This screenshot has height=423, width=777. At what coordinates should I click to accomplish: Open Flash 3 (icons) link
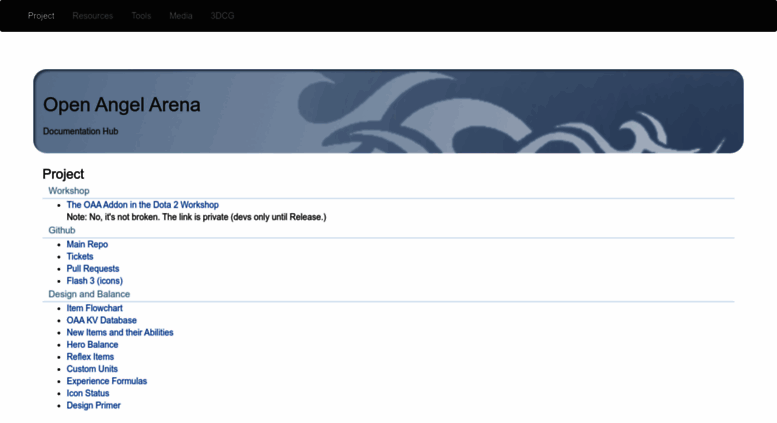coord(95,281)
